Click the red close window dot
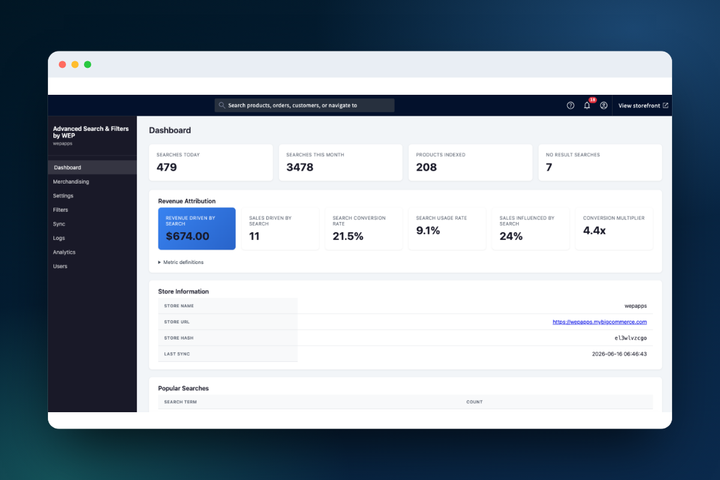Image resolution: width=720 pixels, height=480 pixels. pos(62,64)
